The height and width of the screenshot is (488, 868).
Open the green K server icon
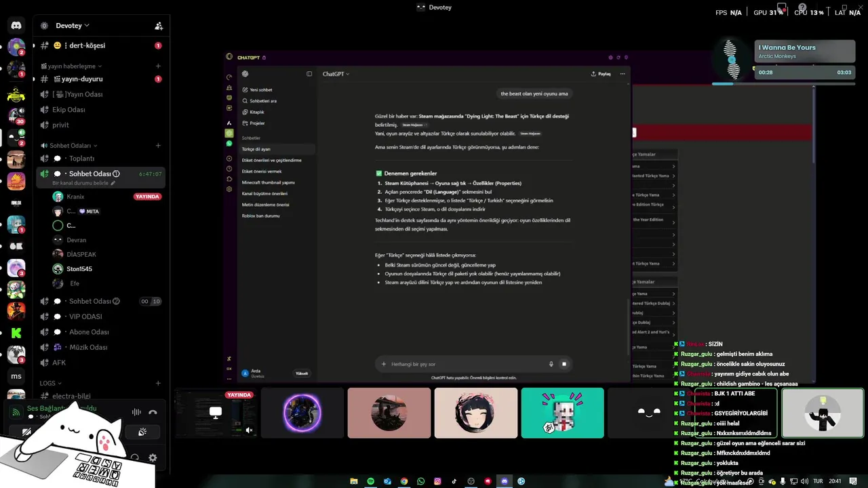tap(16, 333)
